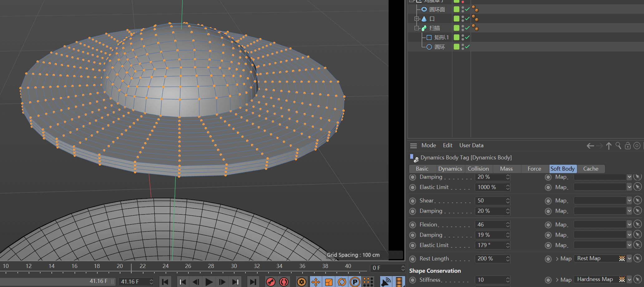Click the dynamics tag on 口 row
This screenshot has height=287, width=644.
(x=475, y=18)
